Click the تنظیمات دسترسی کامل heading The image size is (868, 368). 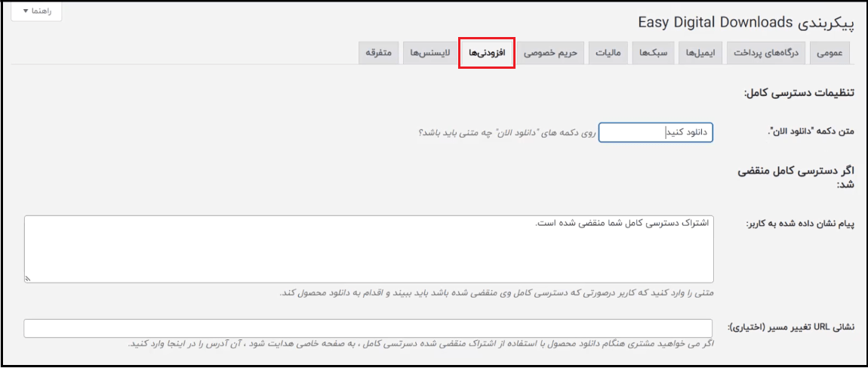pos(799,92)
